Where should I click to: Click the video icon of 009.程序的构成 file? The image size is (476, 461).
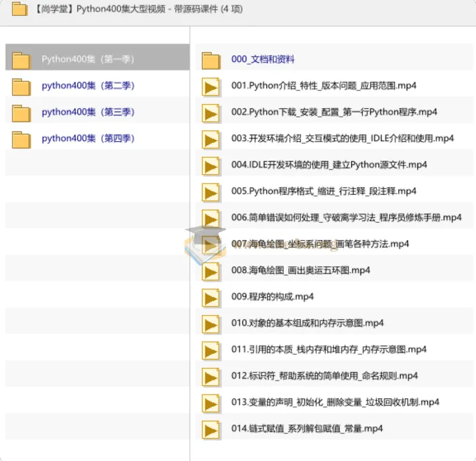click(x=211, y=299)
